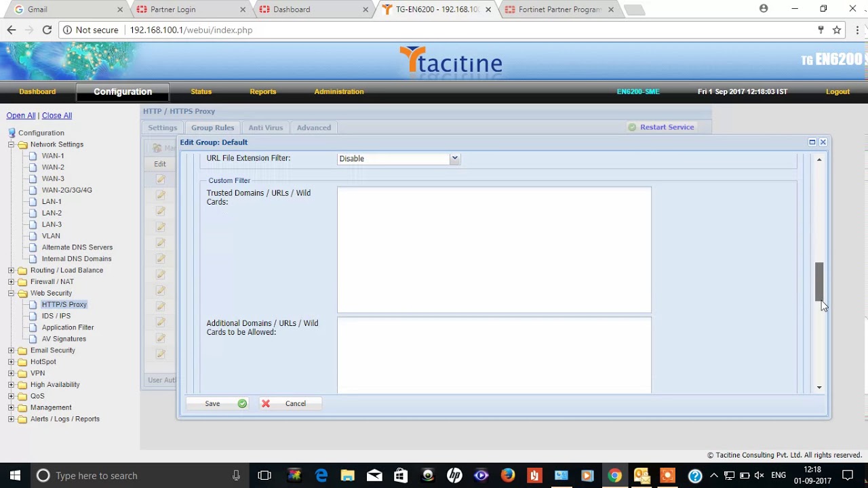Screen dimensions: 868x488
Task: Open HP app in taskbar
Action: (454, 475)
